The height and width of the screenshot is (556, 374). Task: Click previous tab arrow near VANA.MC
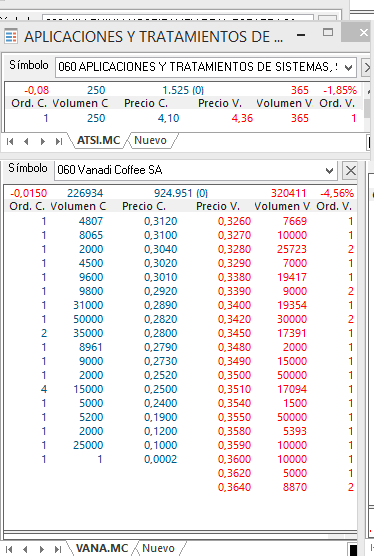pos(25,549)
